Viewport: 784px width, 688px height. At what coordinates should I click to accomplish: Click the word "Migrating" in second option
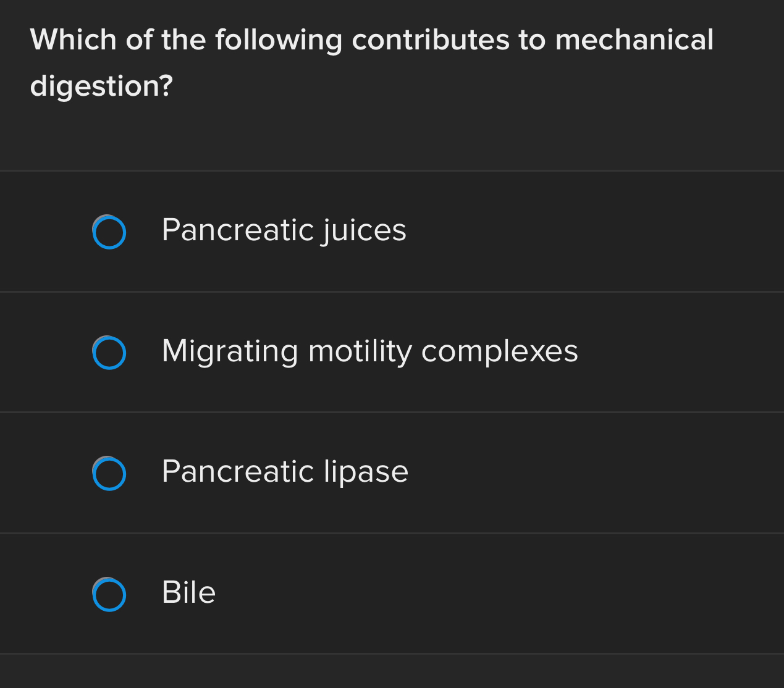point(230,351)
